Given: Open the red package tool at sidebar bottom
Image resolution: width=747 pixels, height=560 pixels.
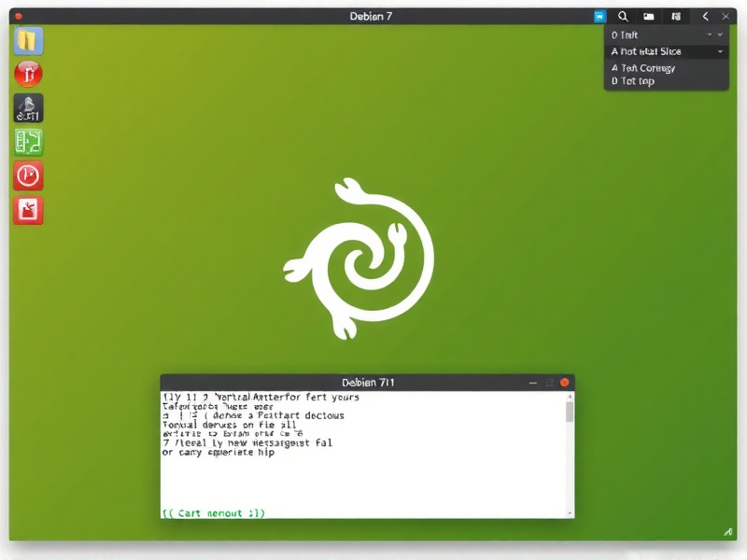Looking at the screenshot, I should (x=28, y=209).
